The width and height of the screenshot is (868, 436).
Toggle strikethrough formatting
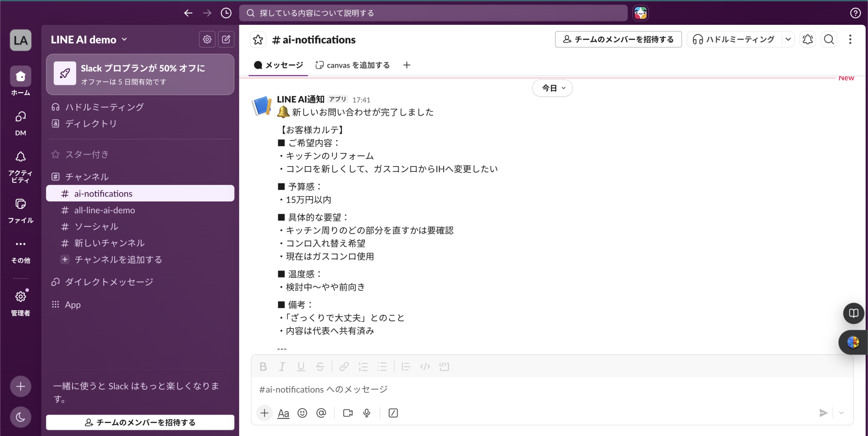320,366
